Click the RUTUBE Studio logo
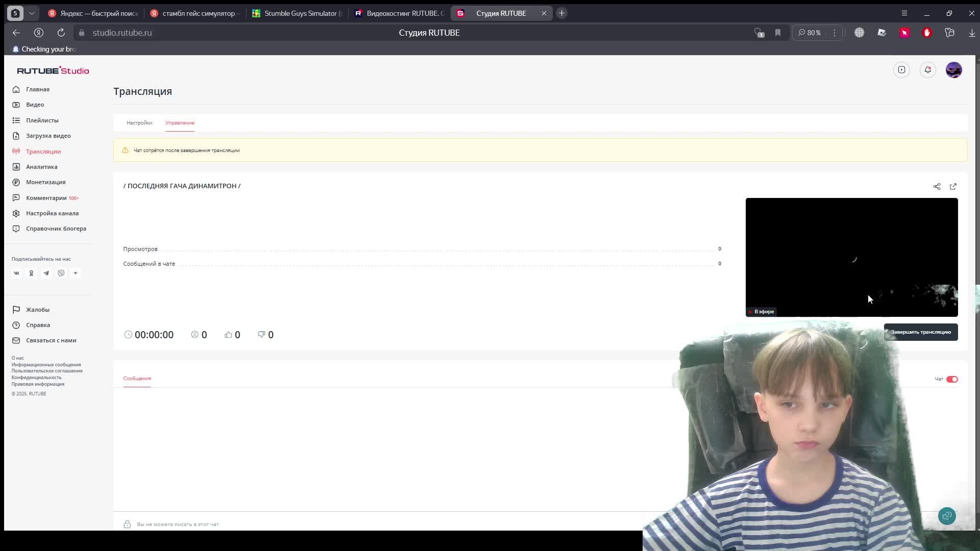The height and width of the screenshot is (551, 980). 53,70
